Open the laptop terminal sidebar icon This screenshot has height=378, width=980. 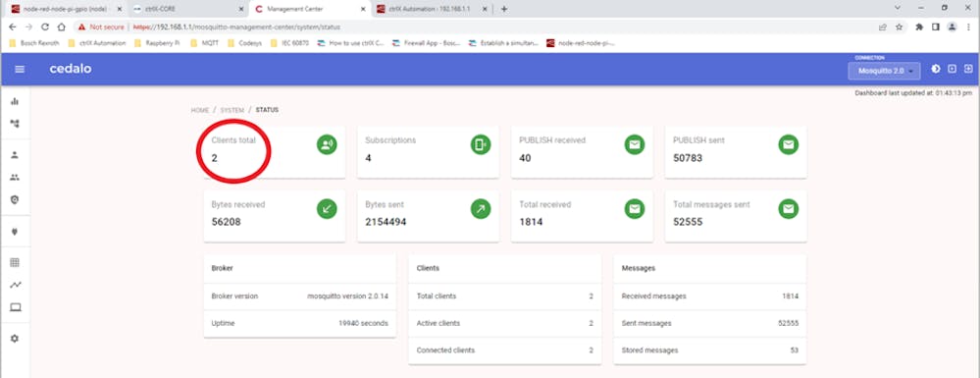click(15, 307)
